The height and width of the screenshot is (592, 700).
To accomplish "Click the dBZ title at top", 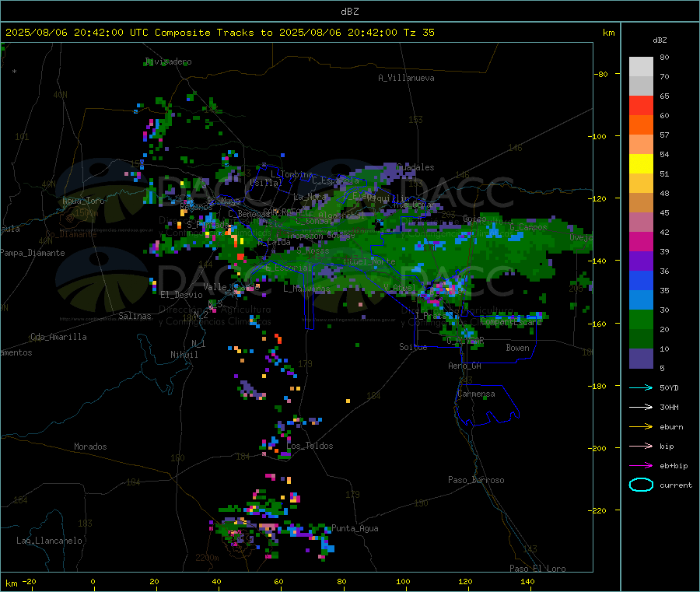I will pos(349,11).
